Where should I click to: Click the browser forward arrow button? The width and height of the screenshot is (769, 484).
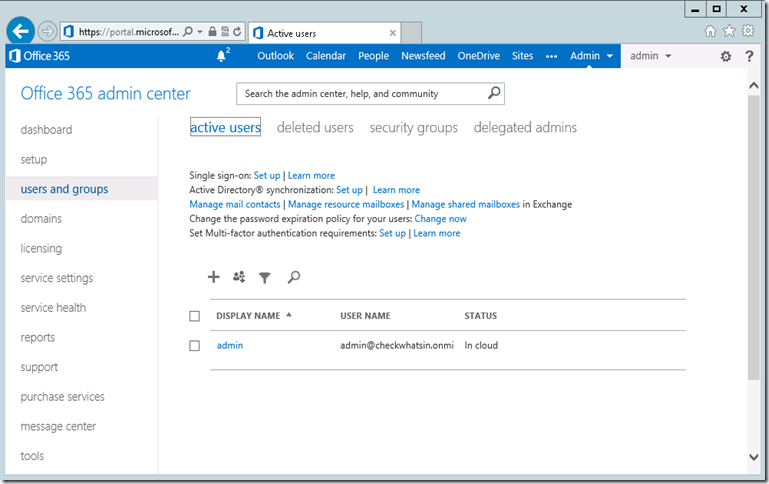(47, 32)
